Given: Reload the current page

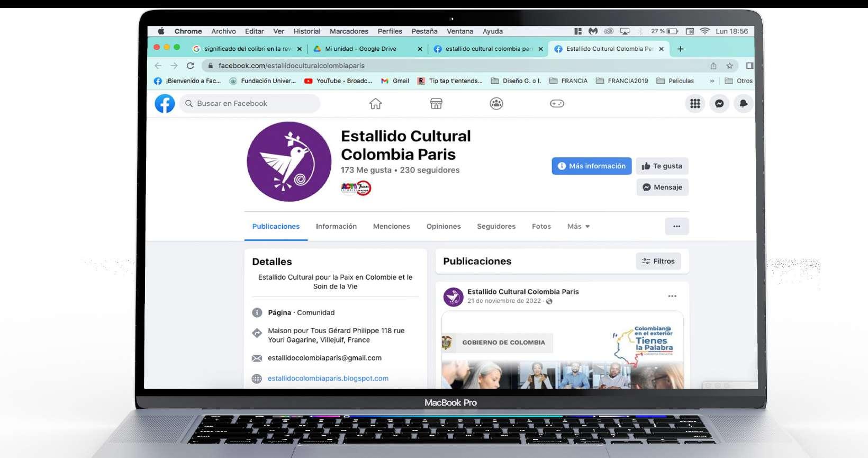Looking at the screenshot, I should pos(191,66).
